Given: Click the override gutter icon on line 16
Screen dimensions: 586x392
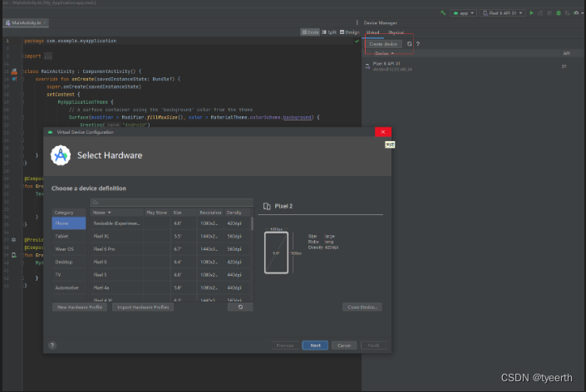Looking at the screenshot, I should pos(14,79).
